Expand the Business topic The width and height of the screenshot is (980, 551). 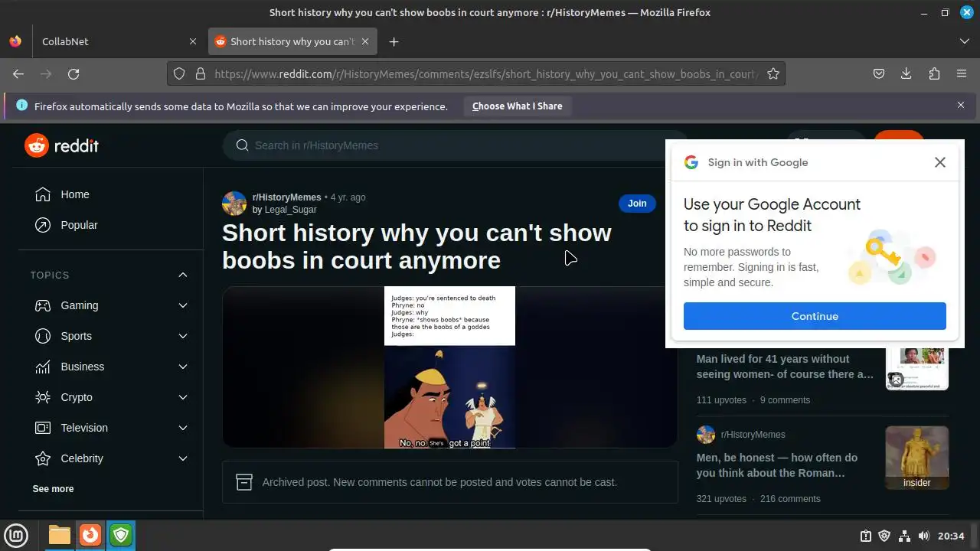click(183, 367)
